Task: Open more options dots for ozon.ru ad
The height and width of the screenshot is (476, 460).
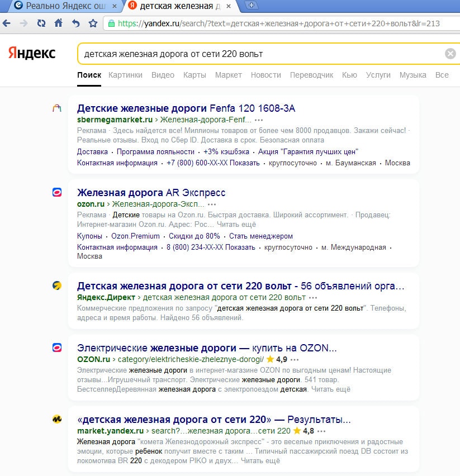Action: tap(212, 204)
